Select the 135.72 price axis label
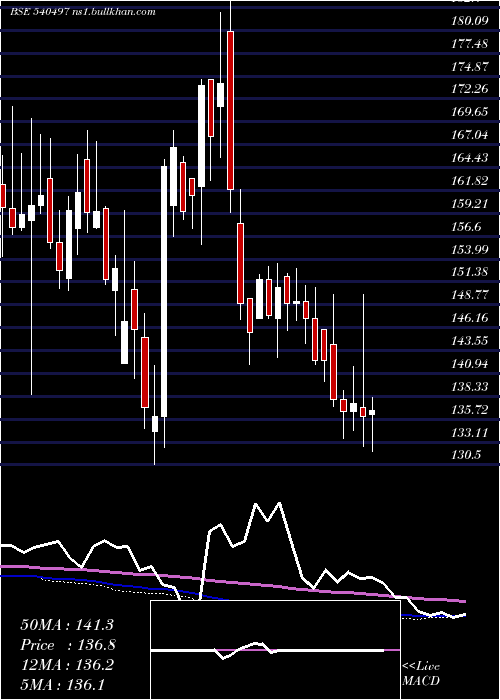The width and height of the screenshot is (500, 700). [471, 409]
